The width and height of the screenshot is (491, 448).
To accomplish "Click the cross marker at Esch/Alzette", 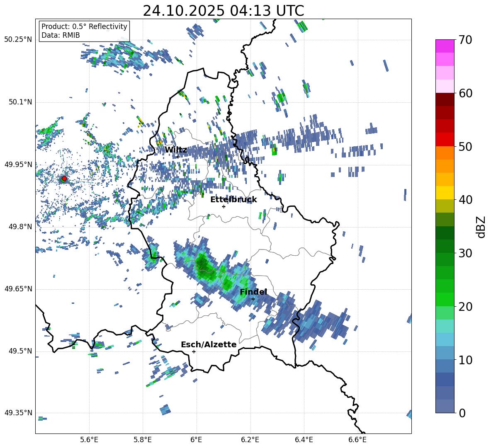I will coord(194,351).
